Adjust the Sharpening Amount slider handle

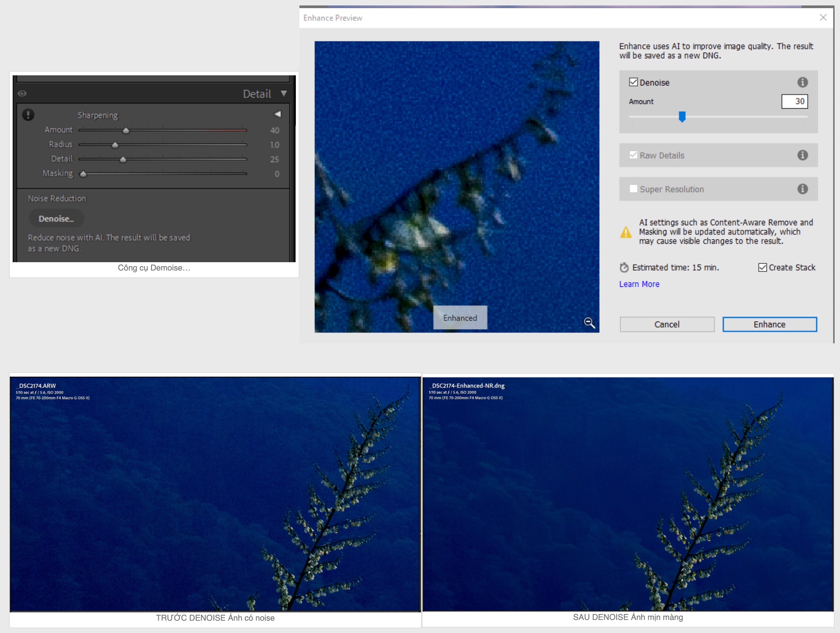126,130
